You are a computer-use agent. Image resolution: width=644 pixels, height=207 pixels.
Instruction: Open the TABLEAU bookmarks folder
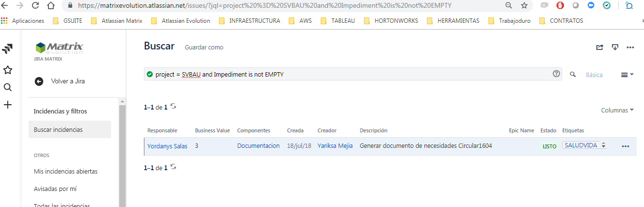pos(338,21)
